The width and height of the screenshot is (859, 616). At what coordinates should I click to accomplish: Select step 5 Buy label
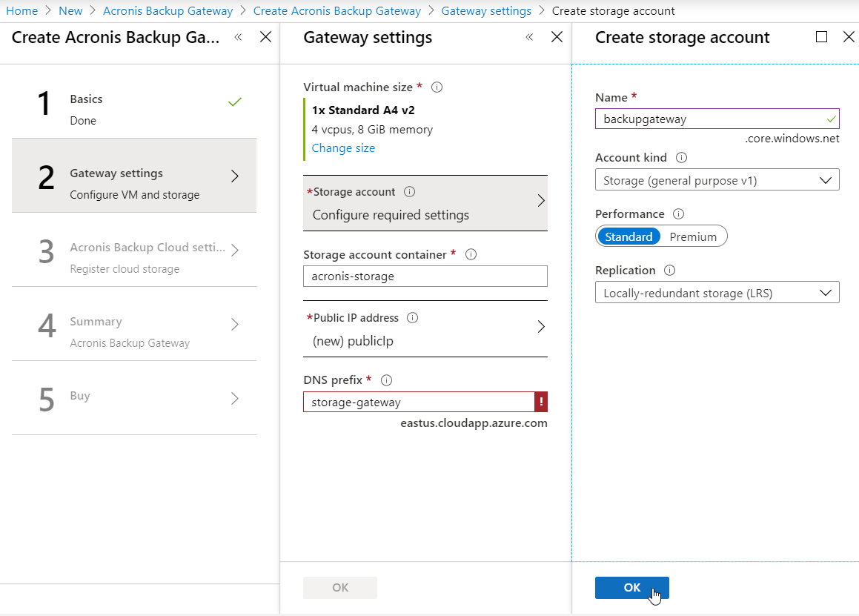(80, 396)
